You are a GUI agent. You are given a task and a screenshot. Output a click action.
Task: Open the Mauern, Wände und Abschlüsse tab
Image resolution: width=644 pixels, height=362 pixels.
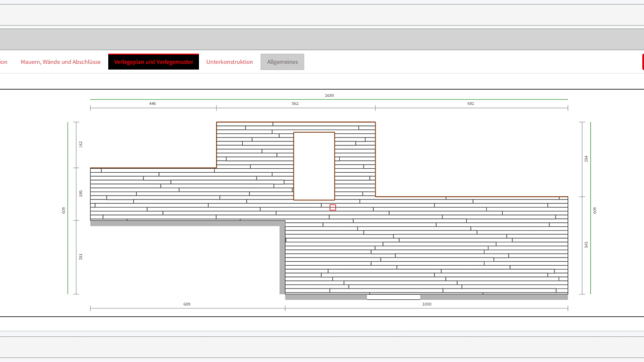click(x=61, y=62)
